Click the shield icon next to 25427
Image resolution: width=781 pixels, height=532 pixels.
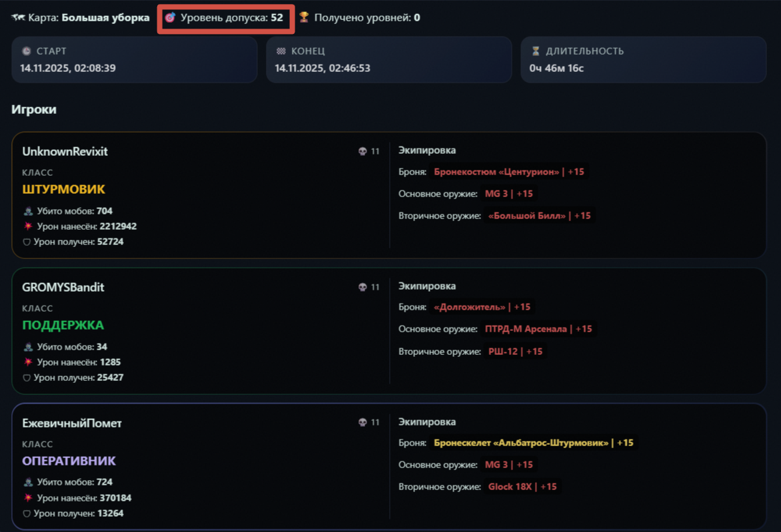point(27,378)
